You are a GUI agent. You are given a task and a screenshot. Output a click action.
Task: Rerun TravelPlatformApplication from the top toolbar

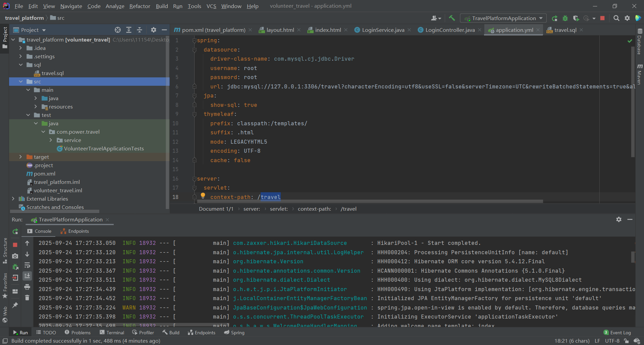click(x=554, y=18)
